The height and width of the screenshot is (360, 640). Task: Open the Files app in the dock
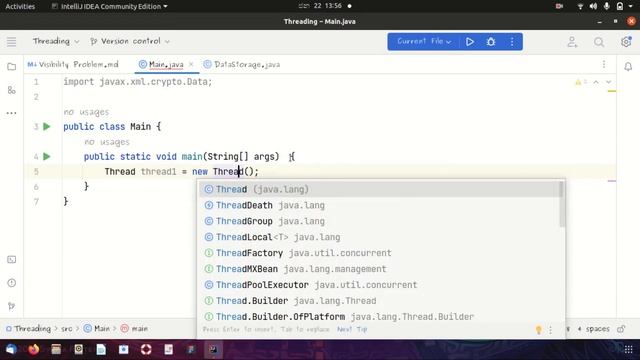(x=56, y=349)
